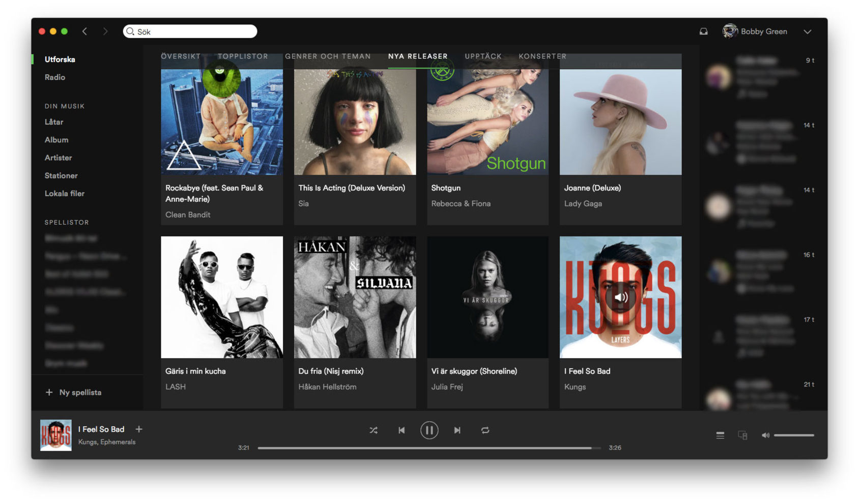The height and width of the screenshot is (504, 859).
Task: Open the Rockabye release title link
Action: pos(214,194)
